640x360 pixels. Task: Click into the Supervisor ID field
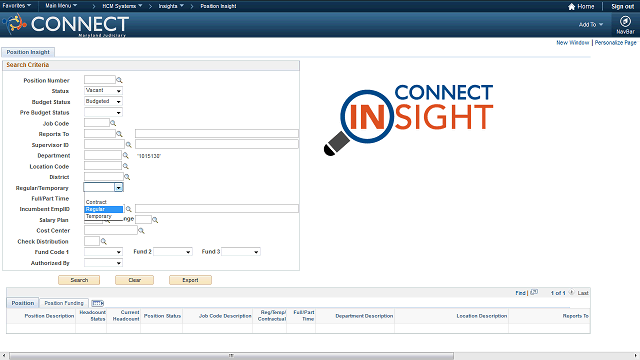coord(104,144)
